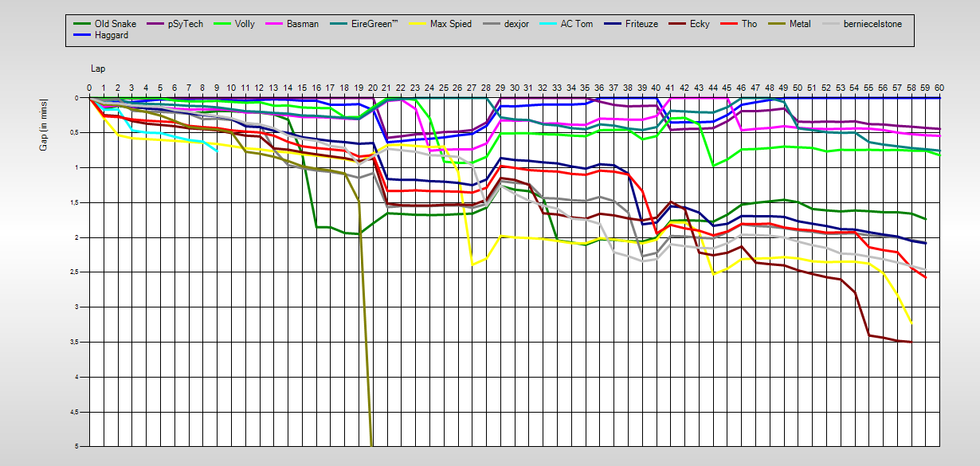This screenshot has height=466, width=980.
Task: Select Ecky legend entry text
Action: click(x=700, y=24)
